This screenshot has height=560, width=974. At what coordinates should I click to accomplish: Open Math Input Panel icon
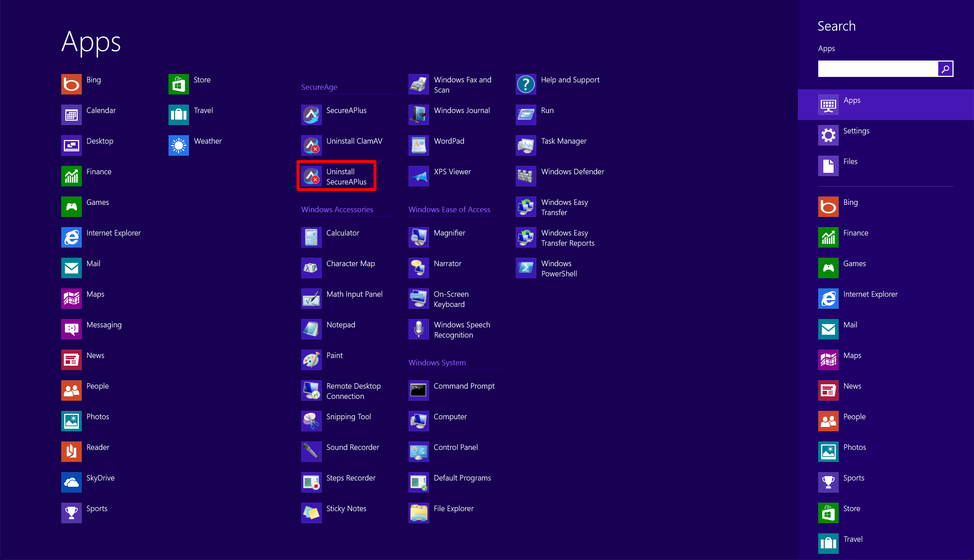click(x=311, y=299)
